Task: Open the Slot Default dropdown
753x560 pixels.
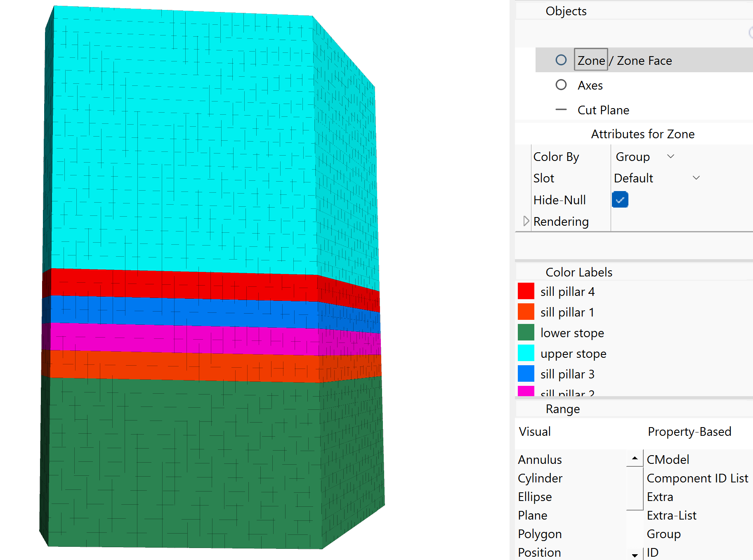Action: (x=657, y=178)
